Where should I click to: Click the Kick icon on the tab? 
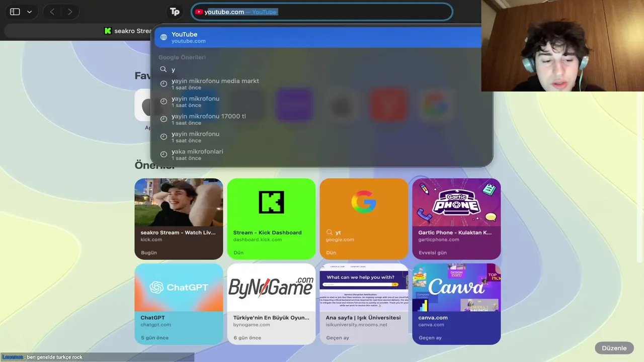(x=108, y=31)
